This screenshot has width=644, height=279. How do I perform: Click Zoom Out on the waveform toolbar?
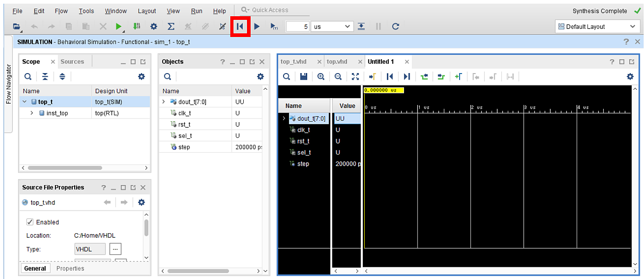tap(338, 76)
